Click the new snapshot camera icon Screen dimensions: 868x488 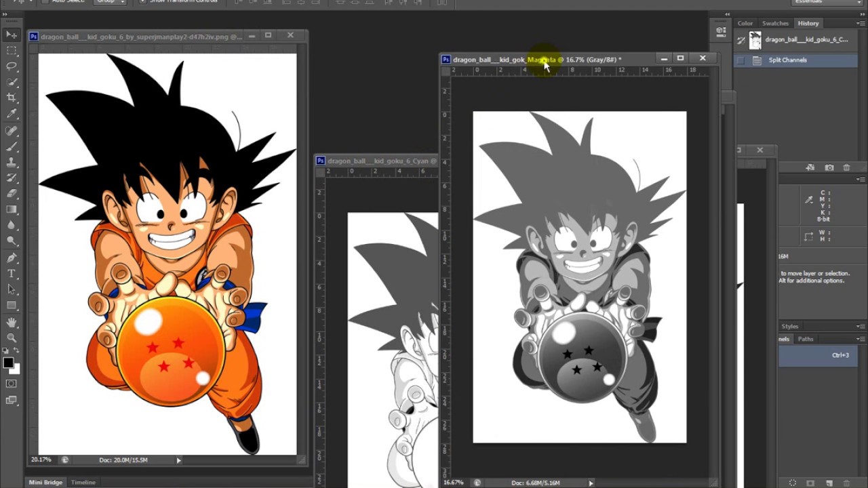click(829, 167)
